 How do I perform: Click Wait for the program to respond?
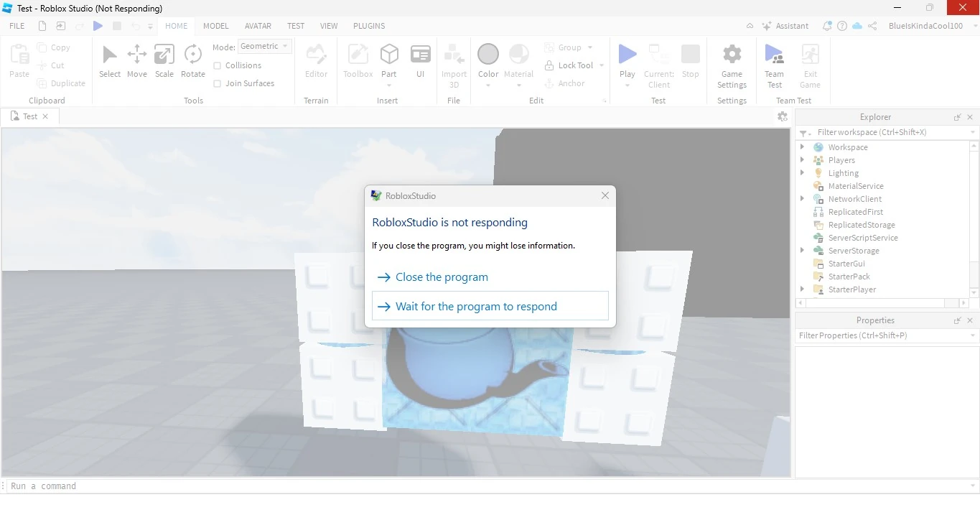coord(477,306)
